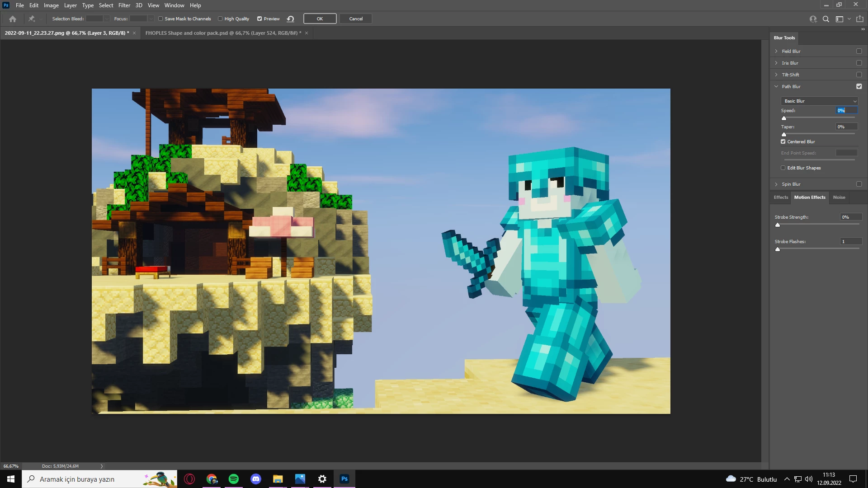Click the Strobe Strength slider handle
Image resolution: width=868 pixels, height=488 pixels.
(x=778, y=225)
